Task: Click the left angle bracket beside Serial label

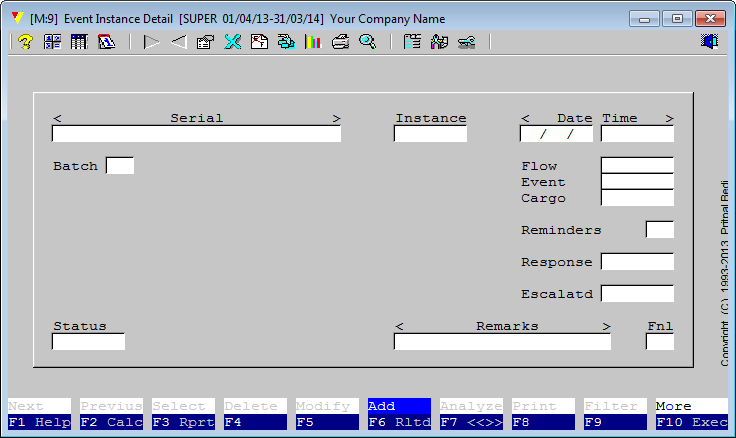Action: pyautogui.click(x=57, y=118)
